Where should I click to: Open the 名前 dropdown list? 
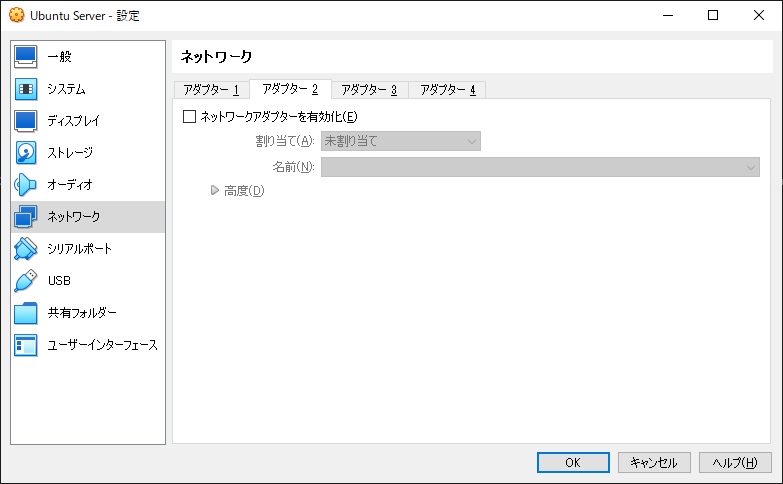(x=540, y=167)
